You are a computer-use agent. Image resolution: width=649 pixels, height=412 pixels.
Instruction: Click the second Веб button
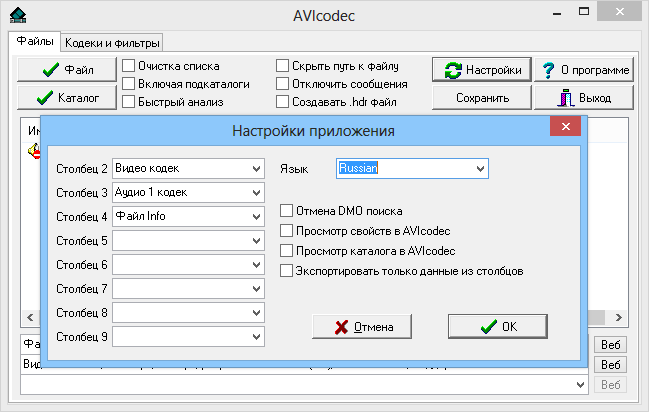point(611,365)
